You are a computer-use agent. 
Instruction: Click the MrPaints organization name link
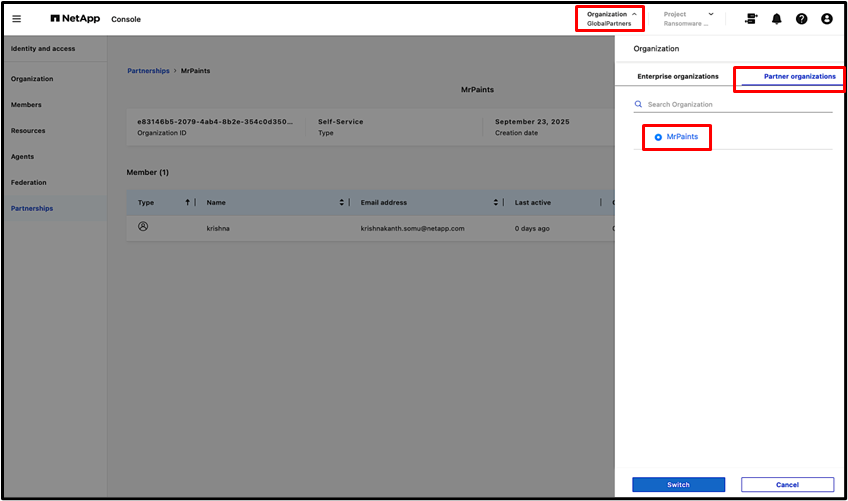tap(682, 136)
